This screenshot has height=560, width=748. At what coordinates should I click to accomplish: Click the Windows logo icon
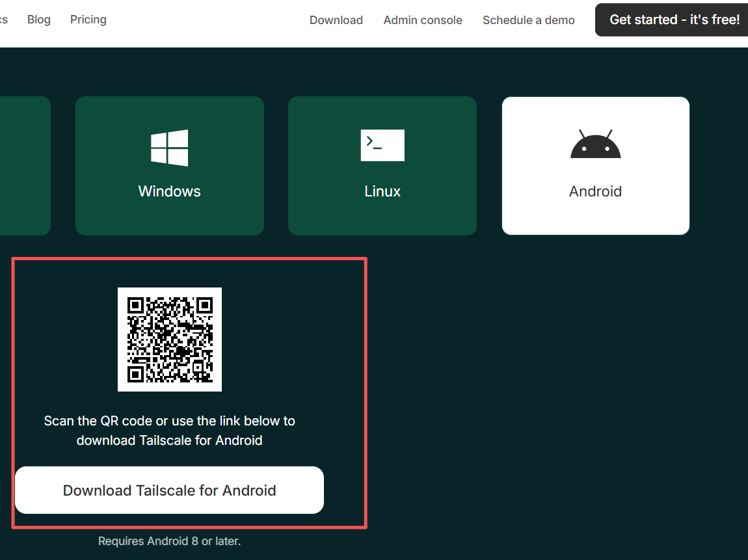click(169, 148)
